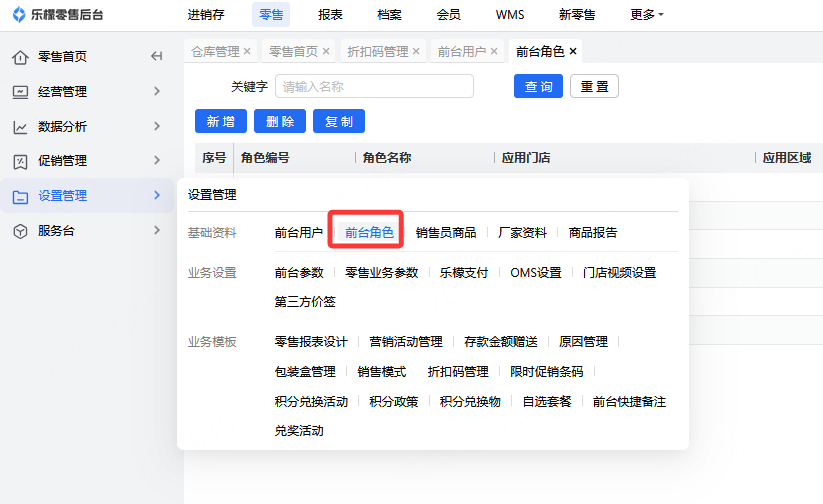Image resolution: width=823 pixels, height=504 pixels.
Task: Open 积分兑换活动 link
Action: click(311, 402)
